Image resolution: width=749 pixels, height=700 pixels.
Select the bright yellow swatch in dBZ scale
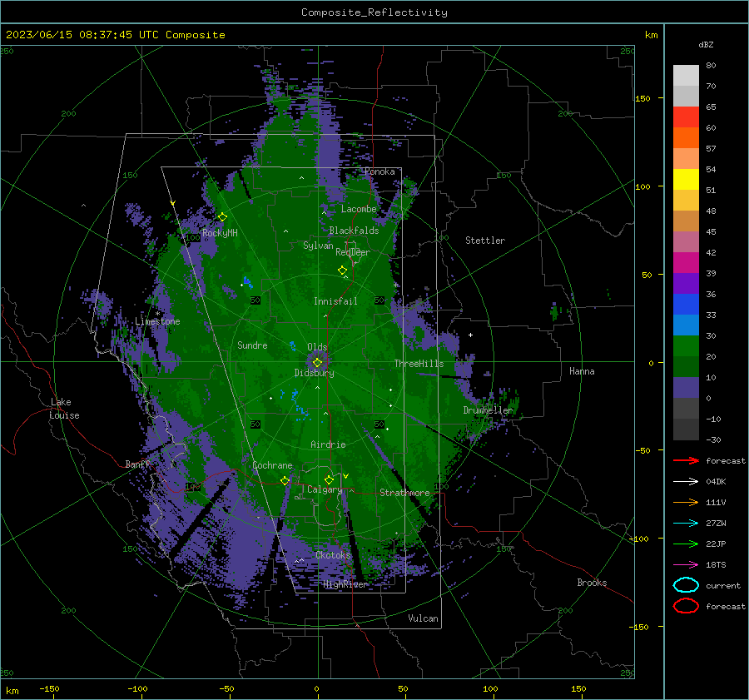pyautogui.click(x=686, y=180)
